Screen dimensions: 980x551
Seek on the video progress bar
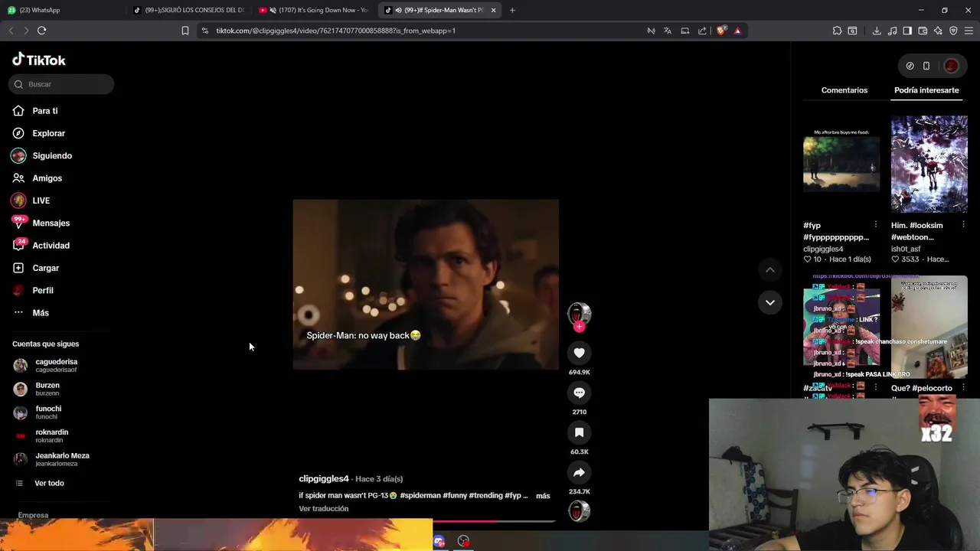(426, 521)
